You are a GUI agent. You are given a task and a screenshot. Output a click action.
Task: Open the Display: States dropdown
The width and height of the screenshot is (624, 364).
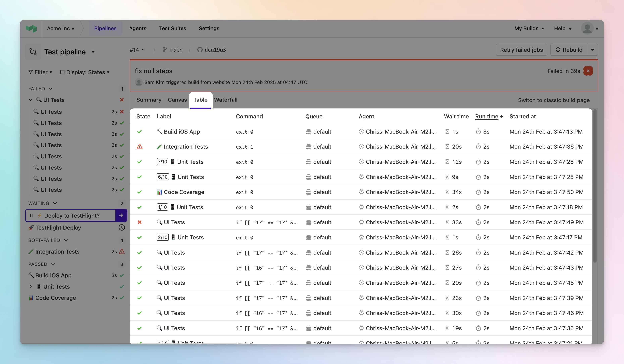tap(85, 72)
